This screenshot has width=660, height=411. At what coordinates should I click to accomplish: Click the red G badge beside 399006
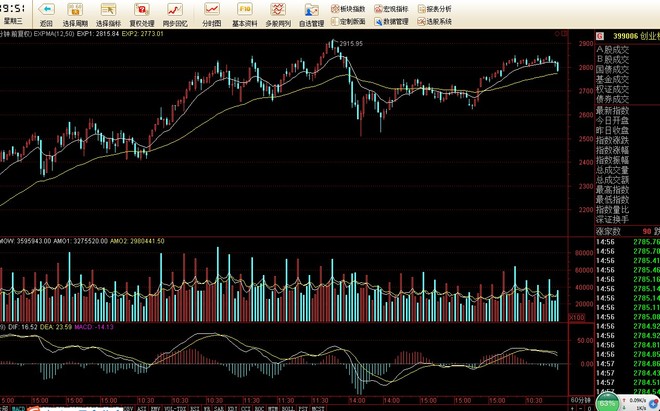point(599,34)
